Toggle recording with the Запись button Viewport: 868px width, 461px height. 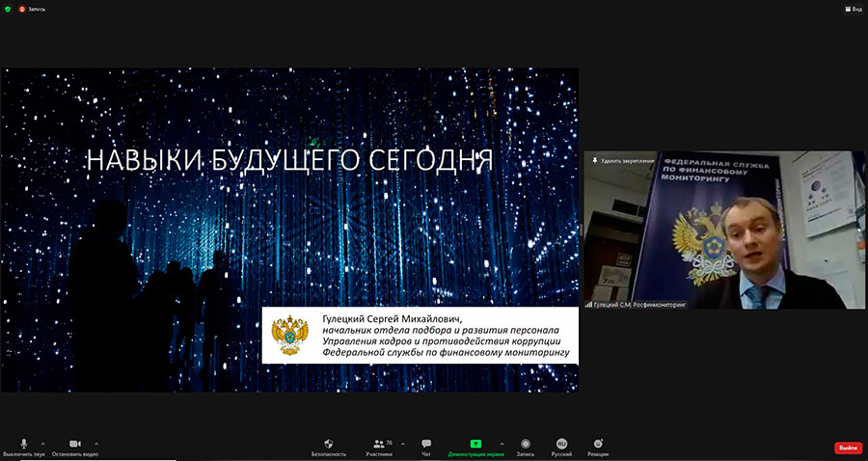coord(526,447)
